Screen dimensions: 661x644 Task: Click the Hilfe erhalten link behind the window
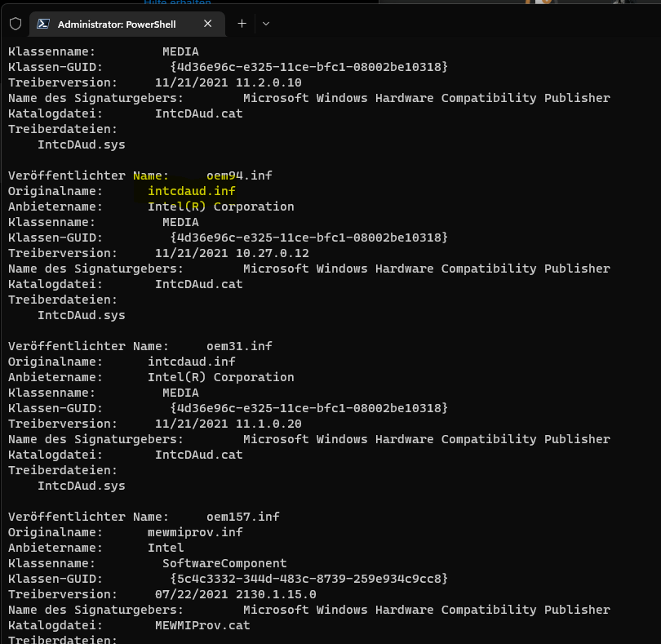pyautogui.click(x=177, y=2)
